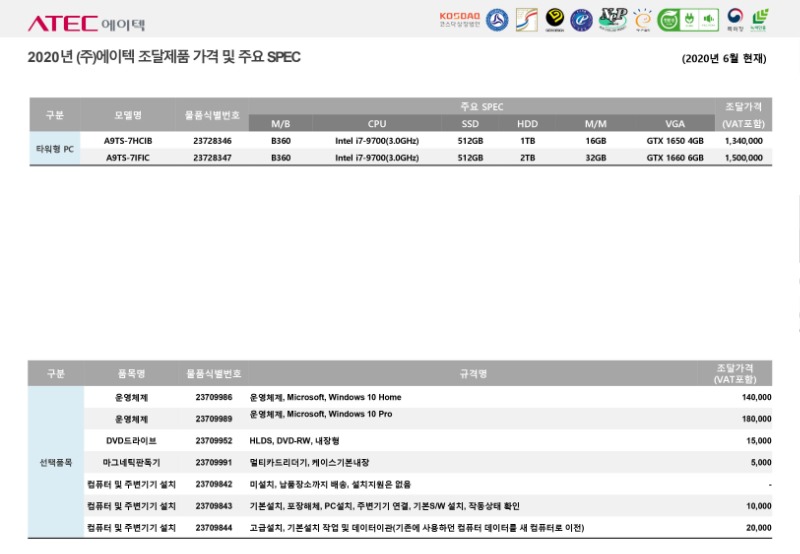Click the green low-noise speaker icon
This screenshot has height=554, width=800.
709,20
